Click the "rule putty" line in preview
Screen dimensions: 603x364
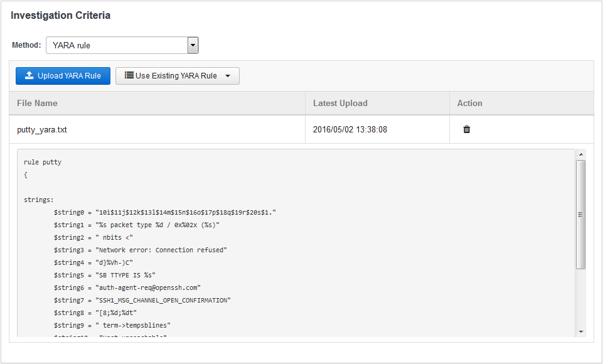(43, 162)
